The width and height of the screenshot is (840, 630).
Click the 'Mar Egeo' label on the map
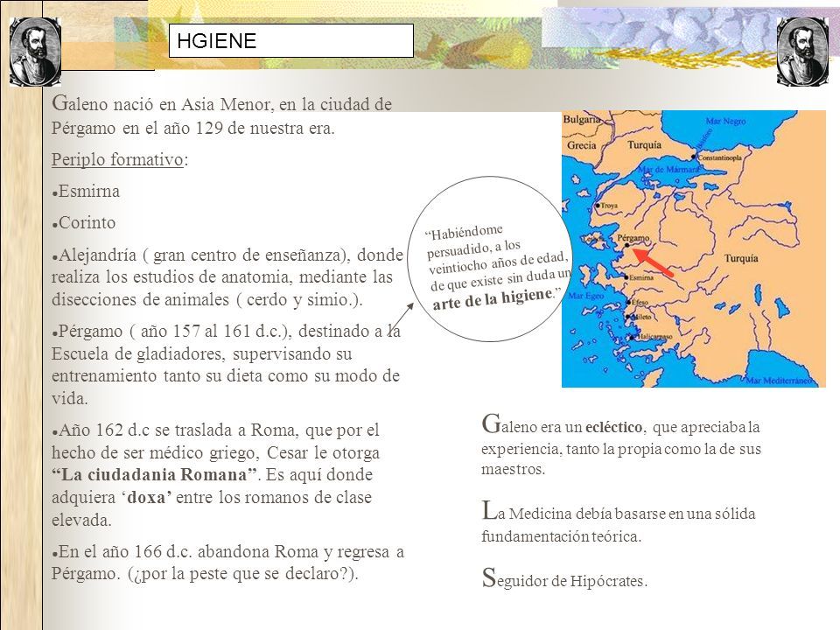tap(586, 296)
